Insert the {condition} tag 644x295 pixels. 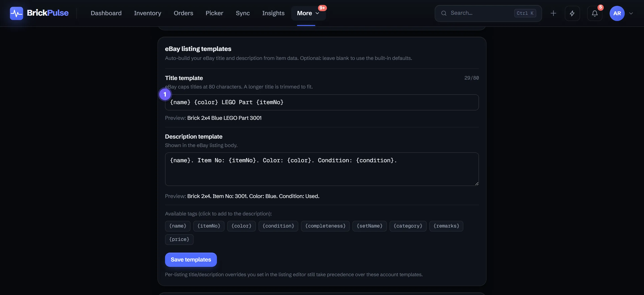coord(278,226)
